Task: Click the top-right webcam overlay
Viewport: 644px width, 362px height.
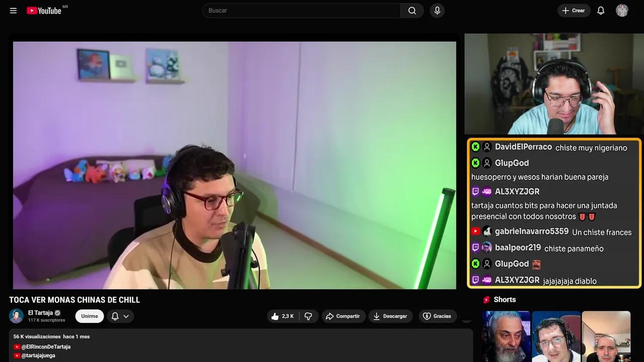Action: [554, 84]
